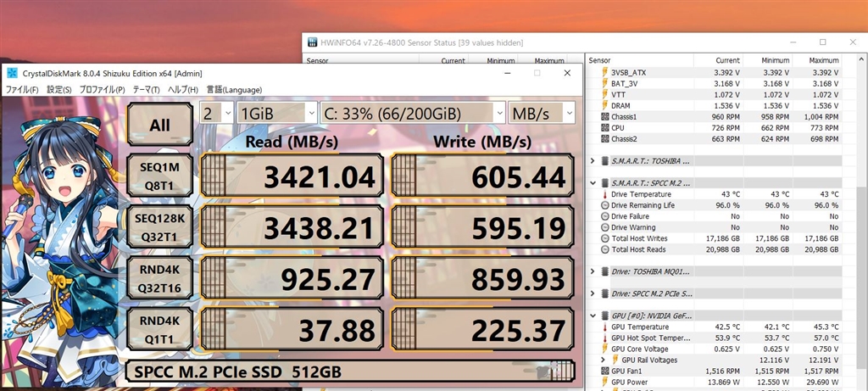868x391 pixels.
Task: Click HWiNFO64 title bar icon
Action: 313,42
